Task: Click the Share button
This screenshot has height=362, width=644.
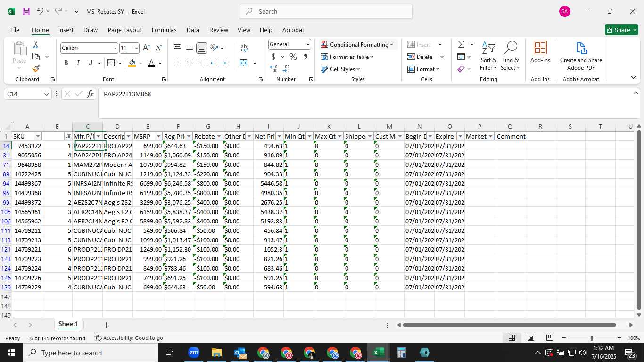Action: point(621,30)
